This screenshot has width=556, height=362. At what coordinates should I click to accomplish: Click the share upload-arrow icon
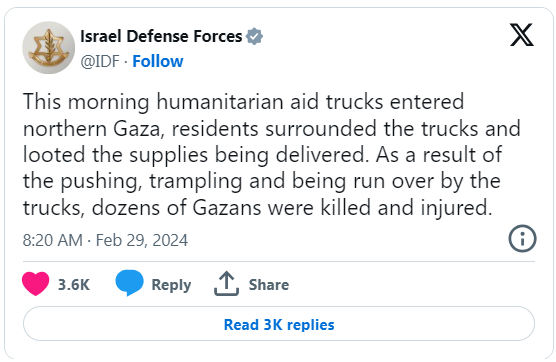[227, 283]
